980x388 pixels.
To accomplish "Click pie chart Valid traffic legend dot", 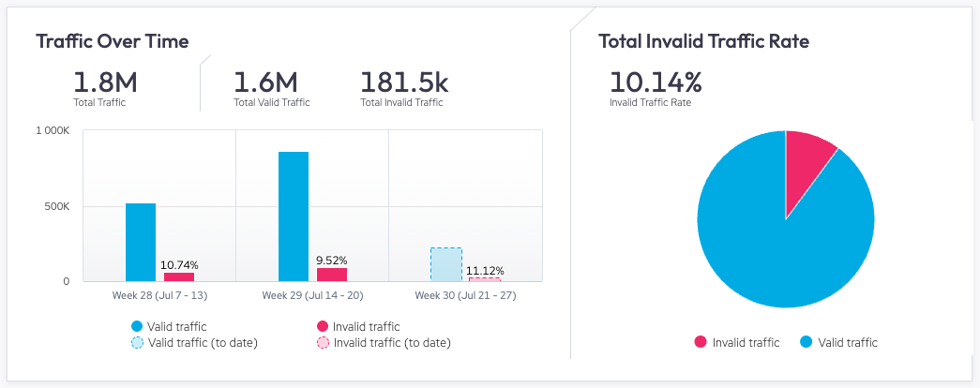I will (807, 343).
